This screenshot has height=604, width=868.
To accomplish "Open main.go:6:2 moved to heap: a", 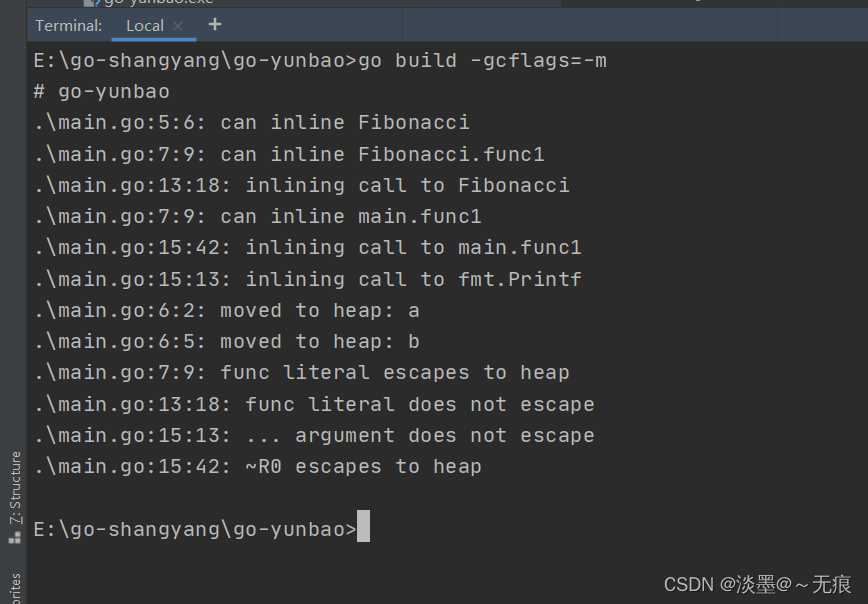I will pyautogui.click(x=120, y=310).
